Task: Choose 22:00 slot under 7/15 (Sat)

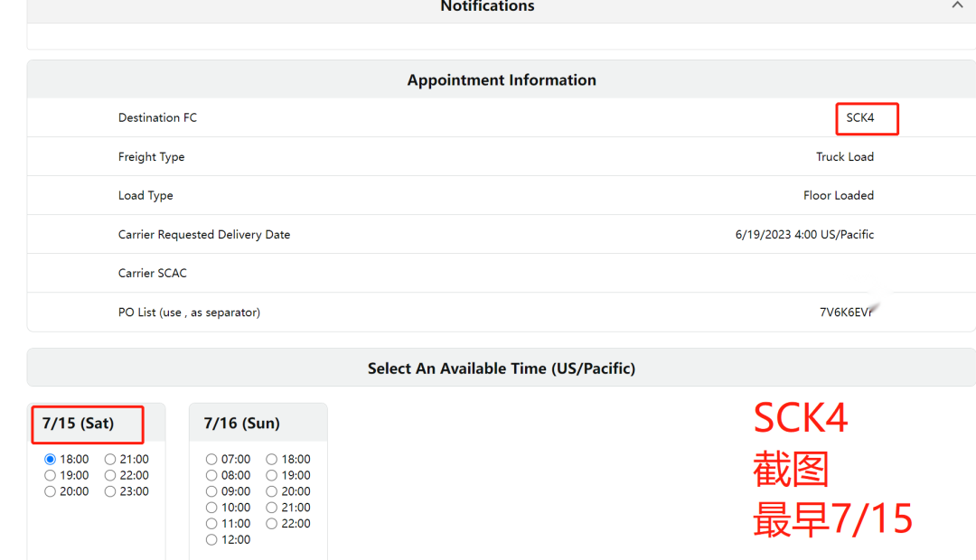Action: pyautogui.click(x=110, y=476)
